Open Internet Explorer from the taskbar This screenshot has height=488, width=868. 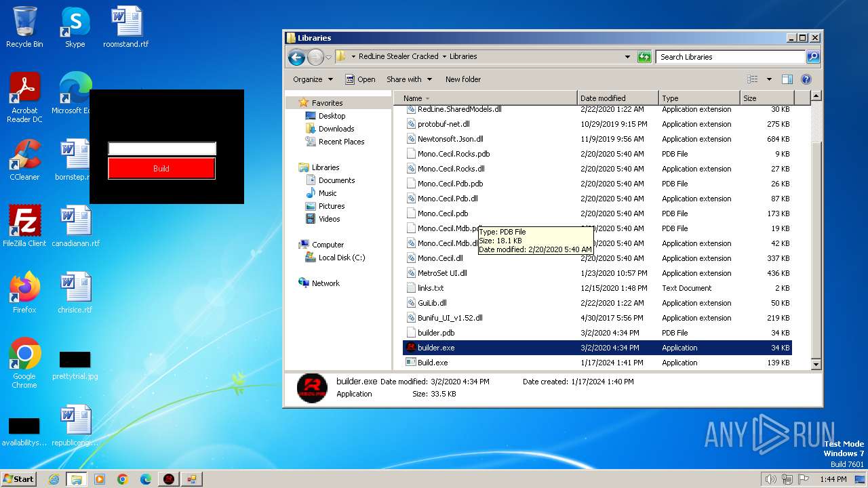point(54,479)
